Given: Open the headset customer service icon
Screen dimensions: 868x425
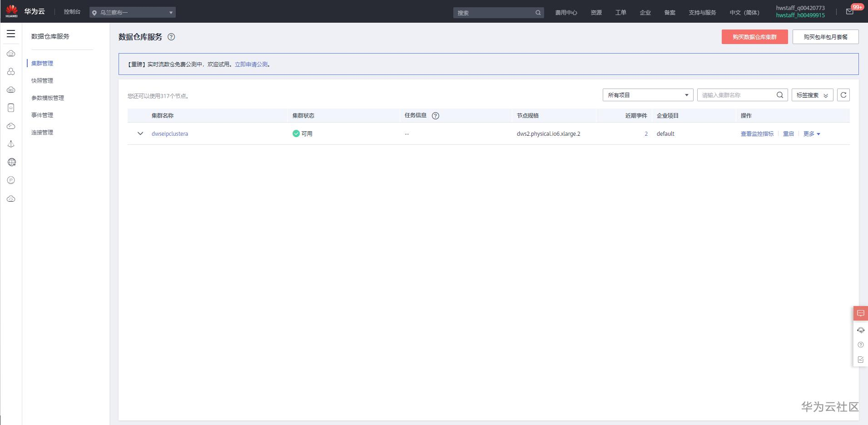Looking at the screenshot, I should [861, 330].
